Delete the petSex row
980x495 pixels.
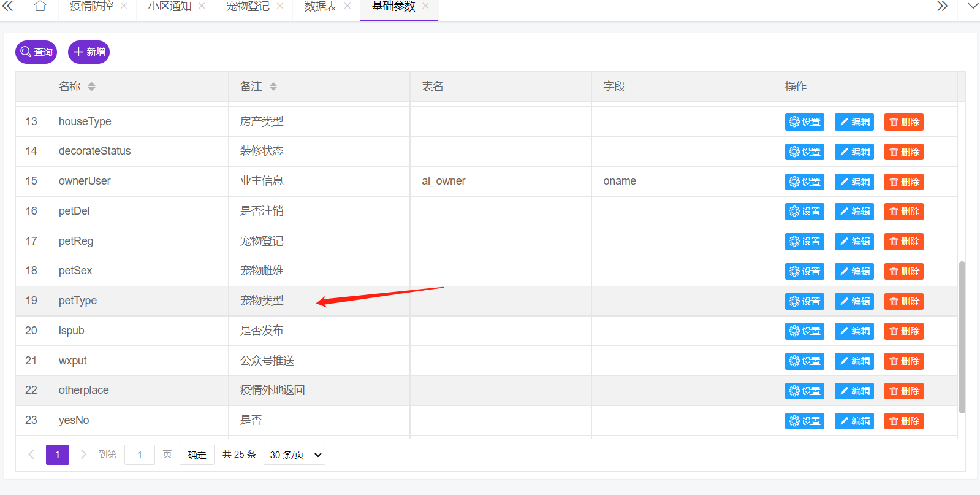point(904,271)
